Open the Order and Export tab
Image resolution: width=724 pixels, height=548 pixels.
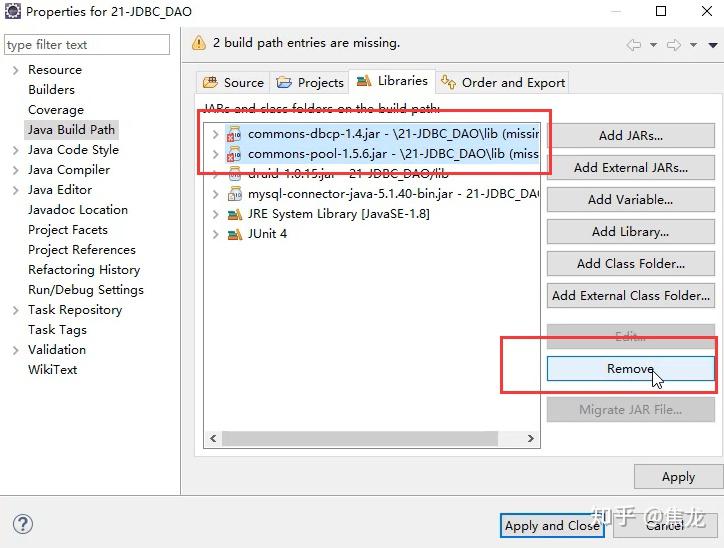click(502, 83)
